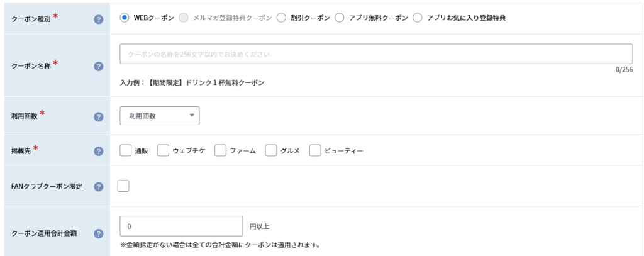Check the グルメ option
Image resolution: width=644 pixels, height=256 pixels.
(271, 151)
